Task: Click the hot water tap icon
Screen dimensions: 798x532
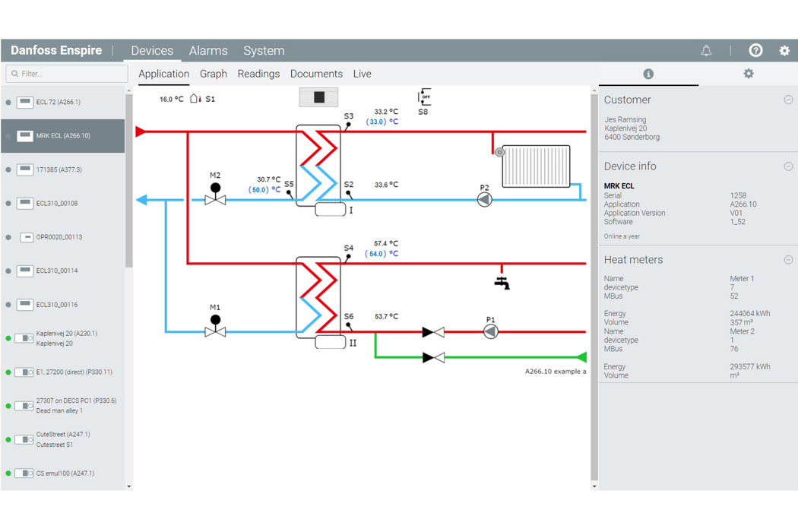Action: [502, 282]
